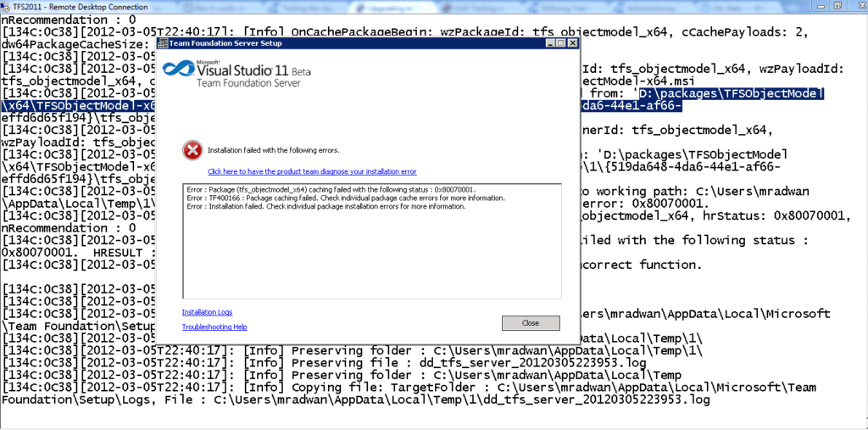Open the Troubleshooting Help link

point(214,327)
